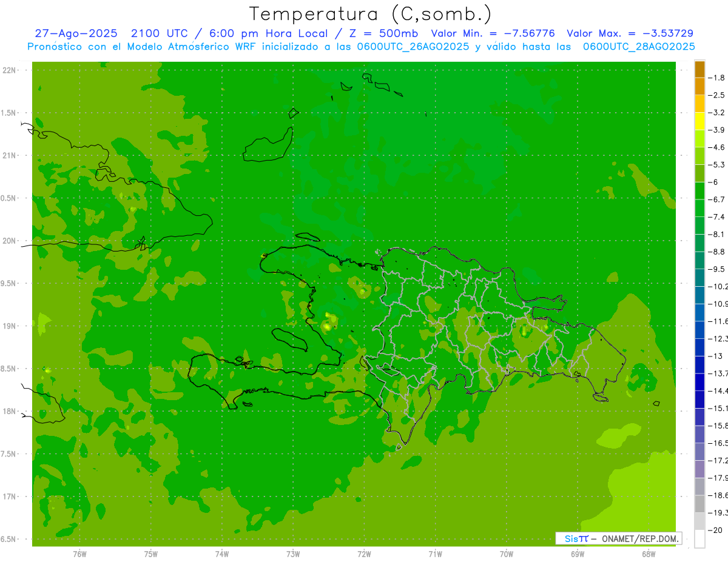Click the '-6.7' colorbar value

pos(716,199)
